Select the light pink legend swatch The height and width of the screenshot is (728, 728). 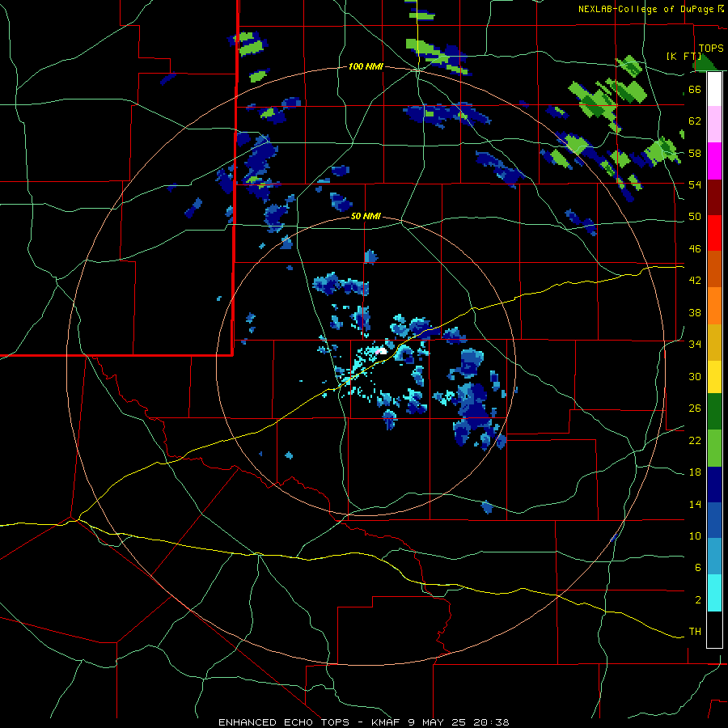714,124
